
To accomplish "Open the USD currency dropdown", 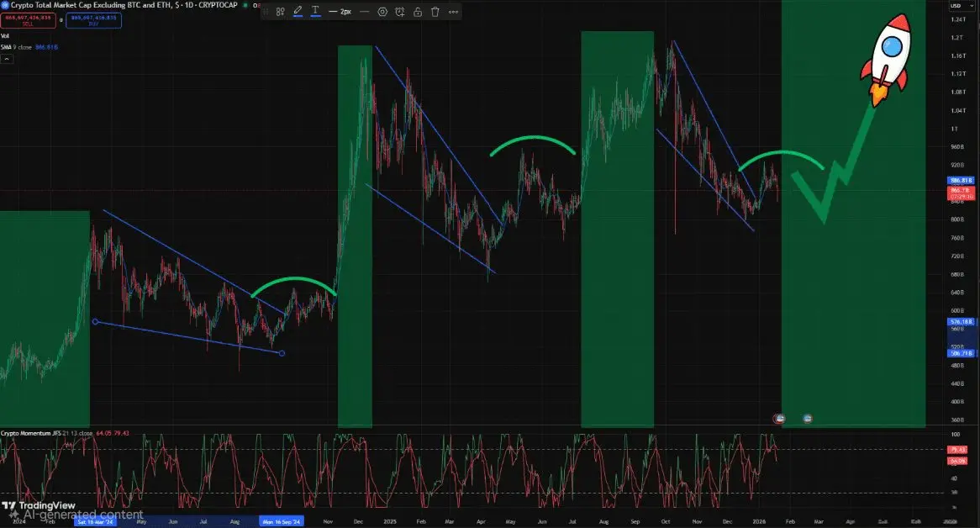I will point(962,6).
